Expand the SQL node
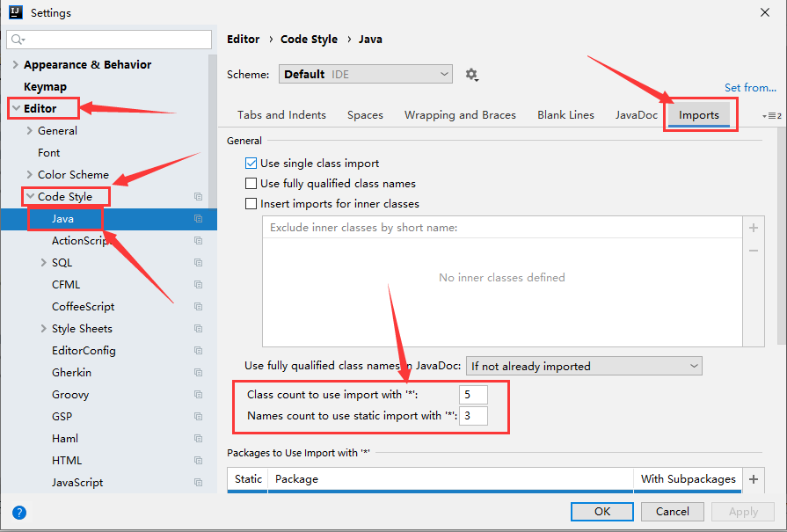The width and height of the screenshot is (787, 532). pos(43,263)
